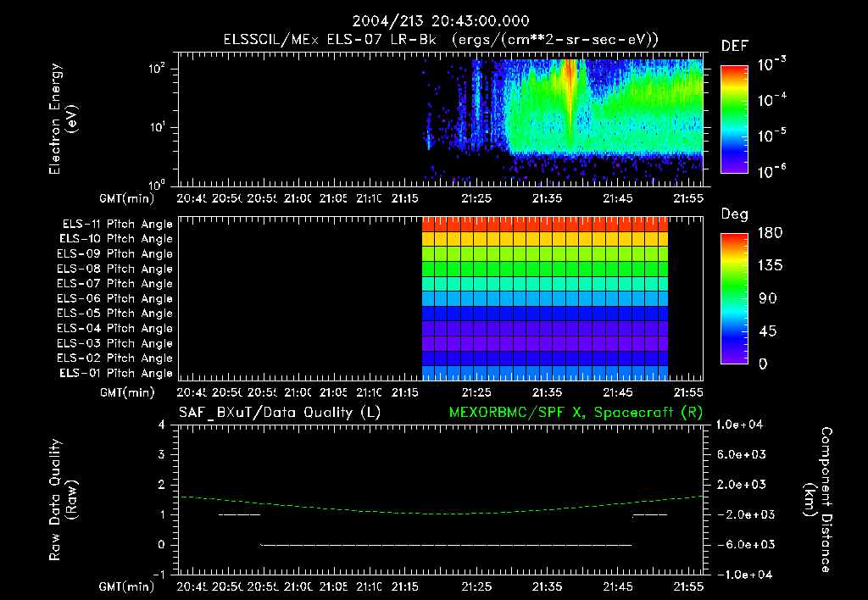This screenshot has height=600, width=868.
Task: Click the Electron Energy axis title
Action: pyautogui.click(x=63, y=119)
